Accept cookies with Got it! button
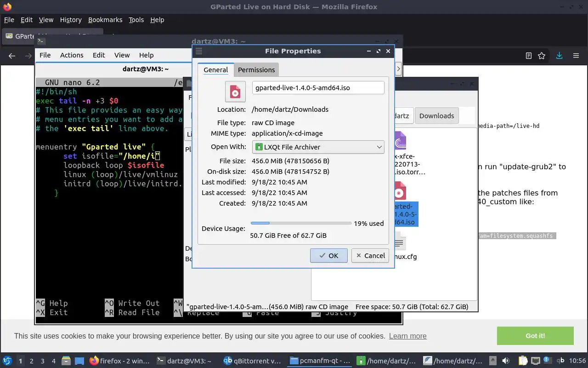This screenshot has height=368, width=588. (x=535, y=336)
